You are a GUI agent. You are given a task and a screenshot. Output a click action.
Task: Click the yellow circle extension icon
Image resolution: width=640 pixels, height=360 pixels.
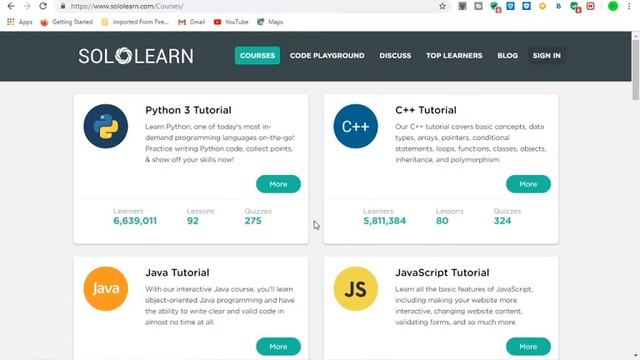(x=542, y=6)
